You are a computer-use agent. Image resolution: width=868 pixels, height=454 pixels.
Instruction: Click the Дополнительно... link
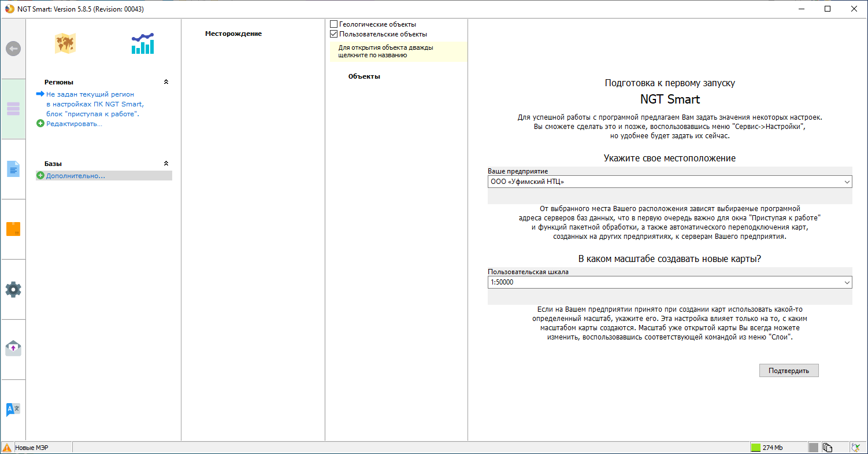coord(76,175)
